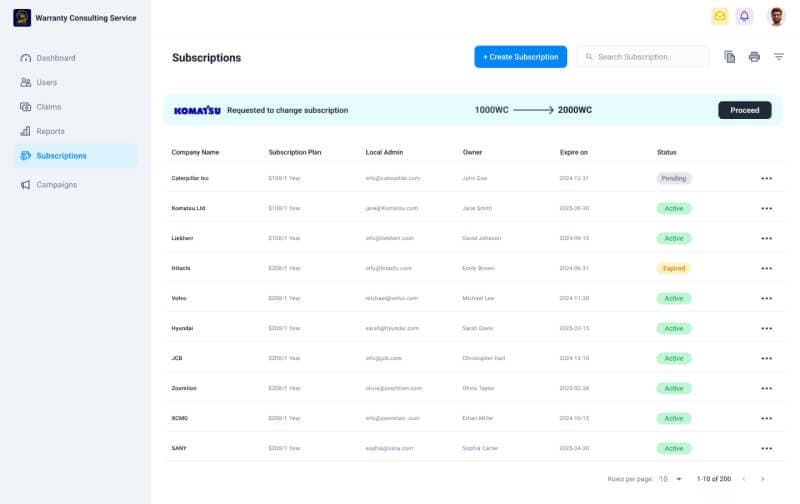This screenshot has height=504, width=800.
Task: Select the Hitachi company name
Action: [x=181, y=268]
